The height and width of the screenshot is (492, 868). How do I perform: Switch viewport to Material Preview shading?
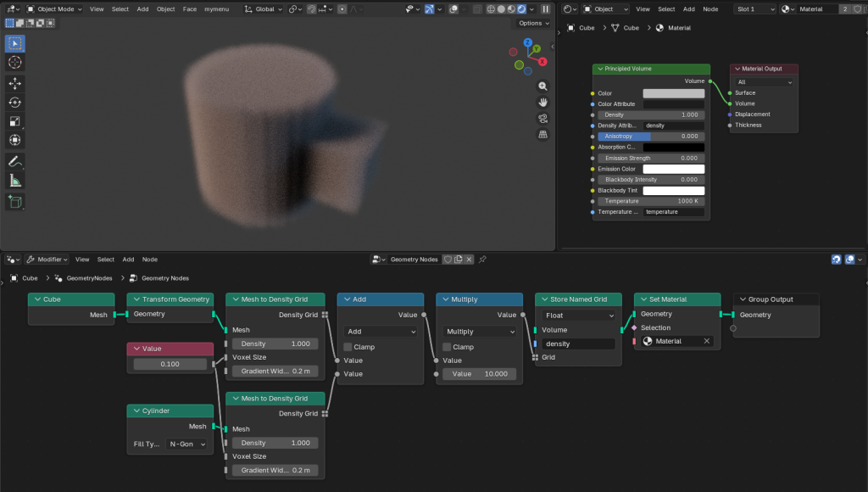511,8
